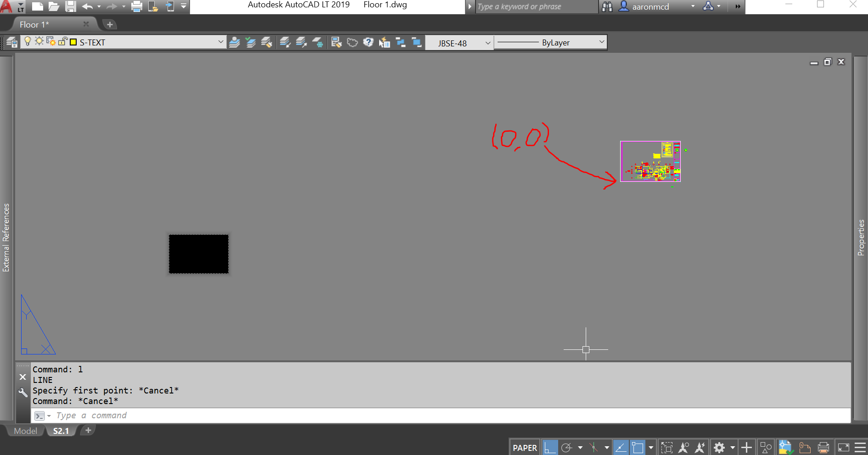Expand the title bar overflow double-arrow
868x455 pixels.
click(x=738, y=6)
